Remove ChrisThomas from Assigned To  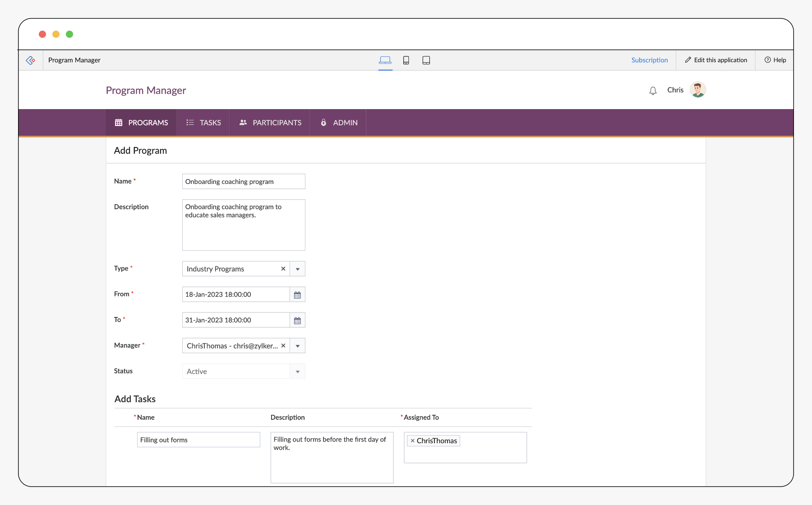[412, 441]
